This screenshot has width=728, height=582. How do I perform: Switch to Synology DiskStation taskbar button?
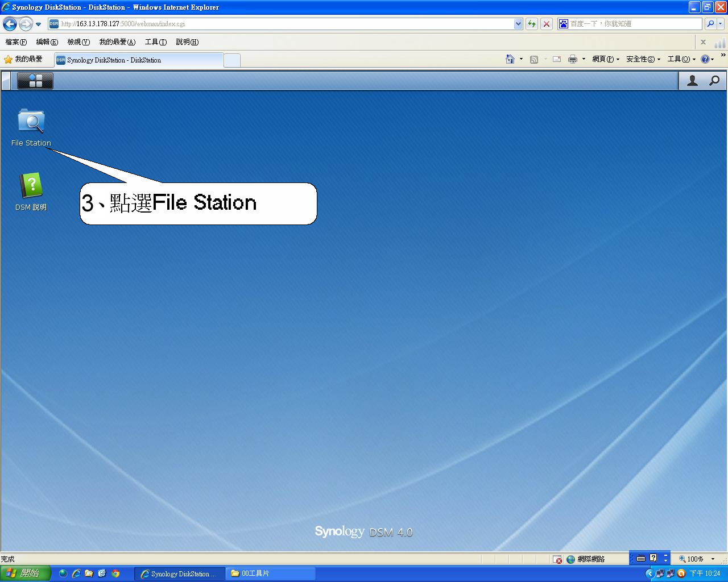click(179, 574)
